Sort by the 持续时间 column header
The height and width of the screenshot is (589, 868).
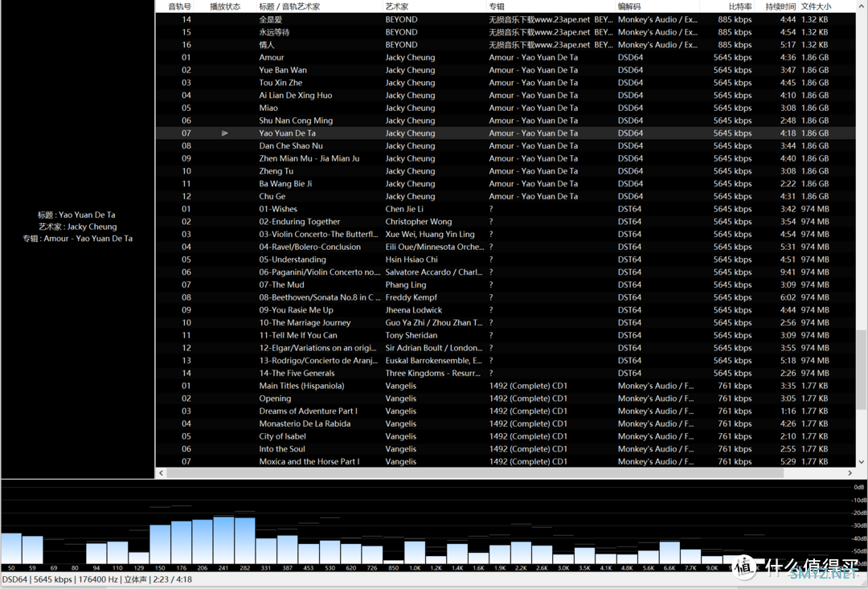(780, 6)
